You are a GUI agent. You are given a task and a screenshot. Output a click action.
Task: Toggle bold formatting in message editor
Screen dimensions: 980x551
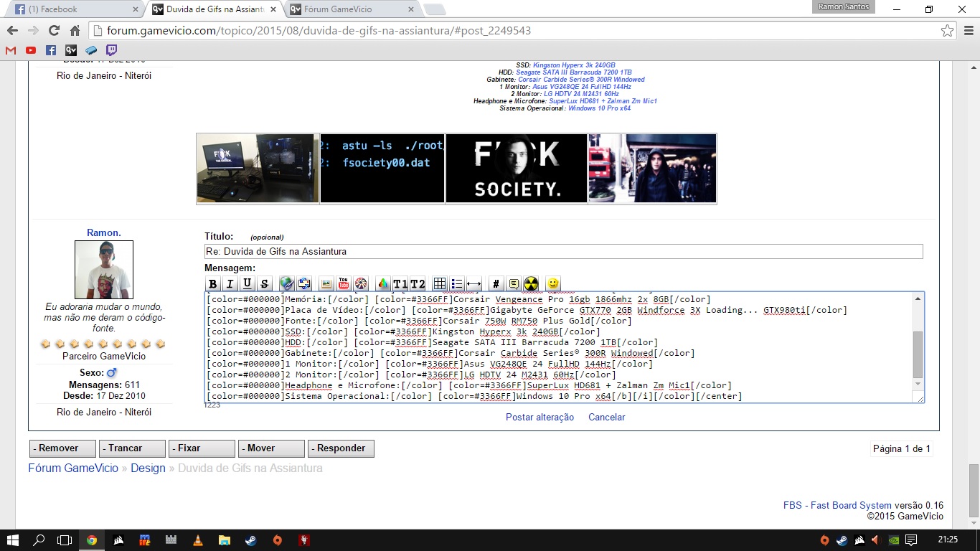(212, 283)
